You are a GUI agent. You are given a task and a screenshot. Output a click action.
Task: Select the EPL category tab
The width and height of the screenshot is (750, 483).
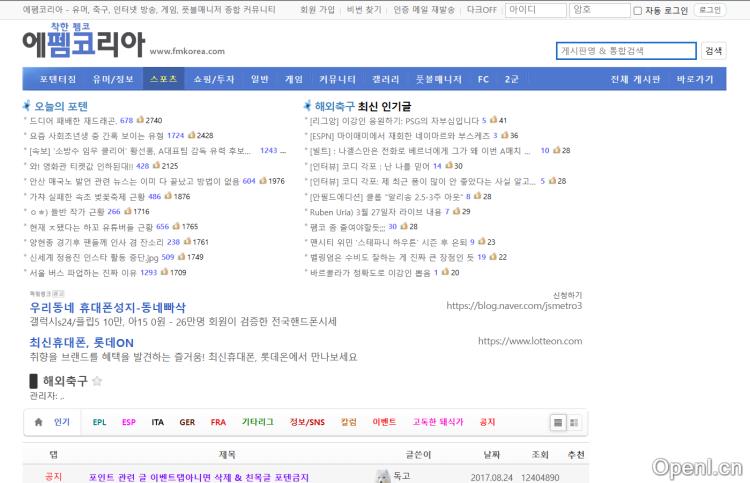pyautogui.click(x=99, y=422)
